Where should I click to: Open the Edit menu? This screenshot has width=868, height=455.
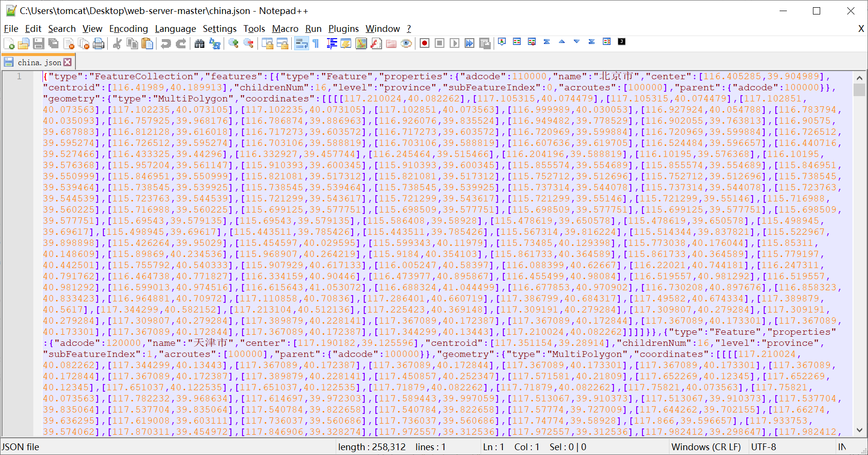point(33,29)
